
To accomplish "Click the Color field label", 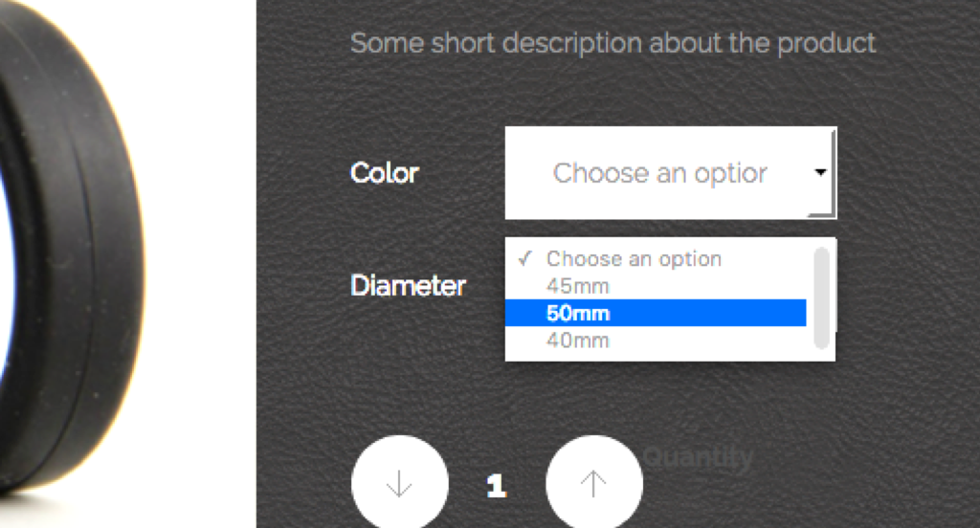I will 385,173.
